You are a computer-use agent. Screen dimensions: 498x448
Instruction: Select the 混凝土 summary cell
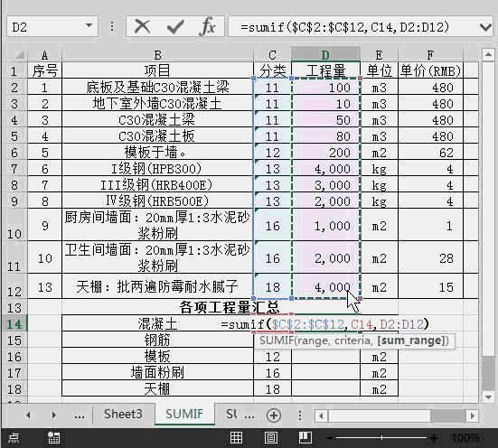coord(157,324)
